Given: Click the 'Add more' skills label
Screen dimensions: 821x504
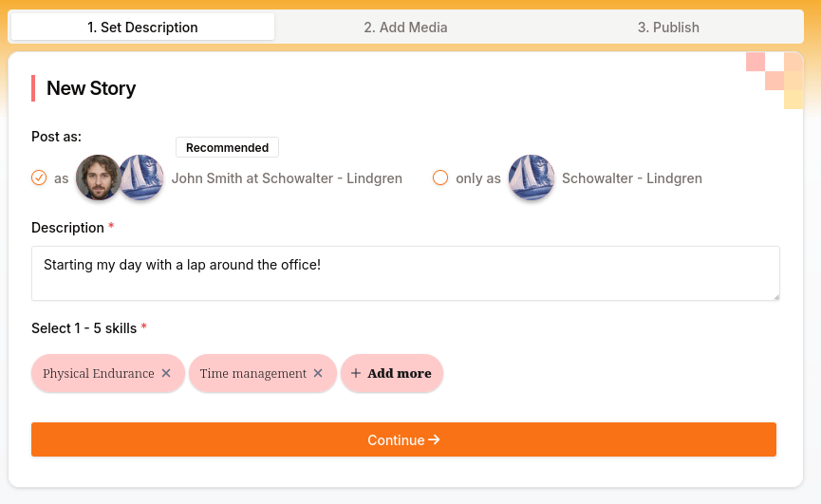Looking at the screenshot, I should click(400, 374).
